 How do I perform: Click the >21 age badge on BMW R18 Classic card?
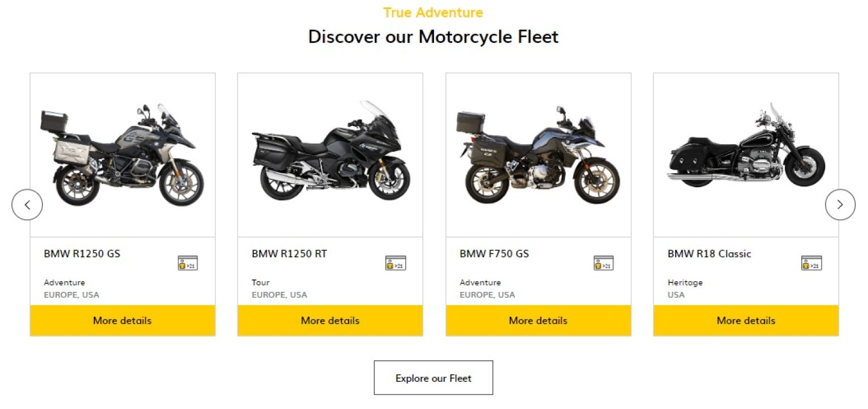point(811,262)
